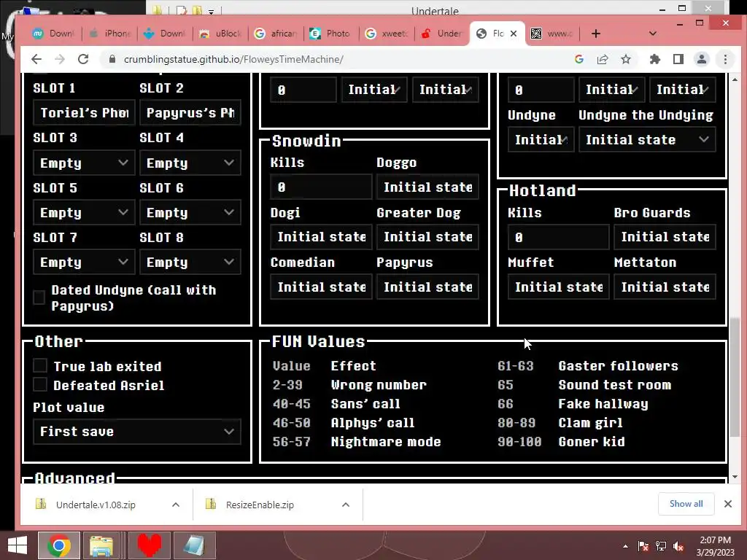Open a new browser tab

(595, 34)
